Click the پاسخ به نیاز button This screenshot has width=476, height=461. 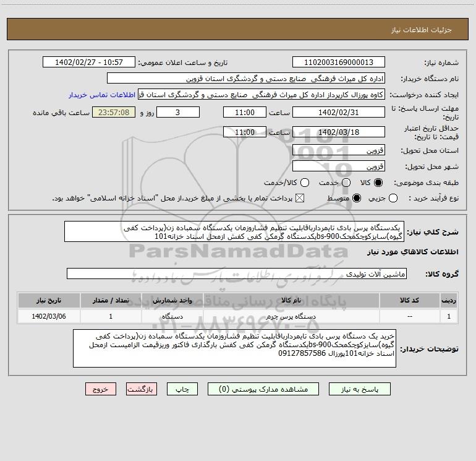pyautogui.click(x=360, y=389)
